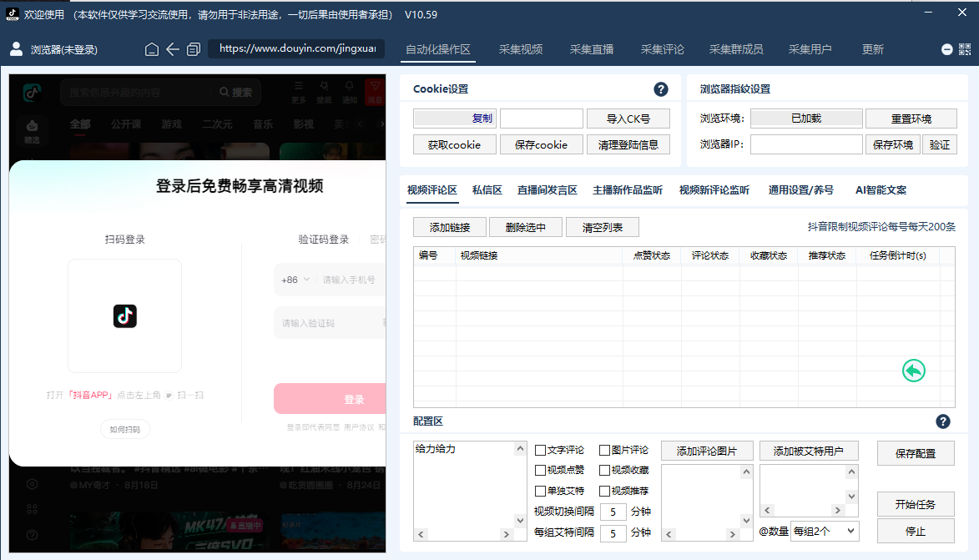Viewport: 979px width, 560px height.
Task: Tick the 视频点赞 checkbox
Action: (541, 470)
